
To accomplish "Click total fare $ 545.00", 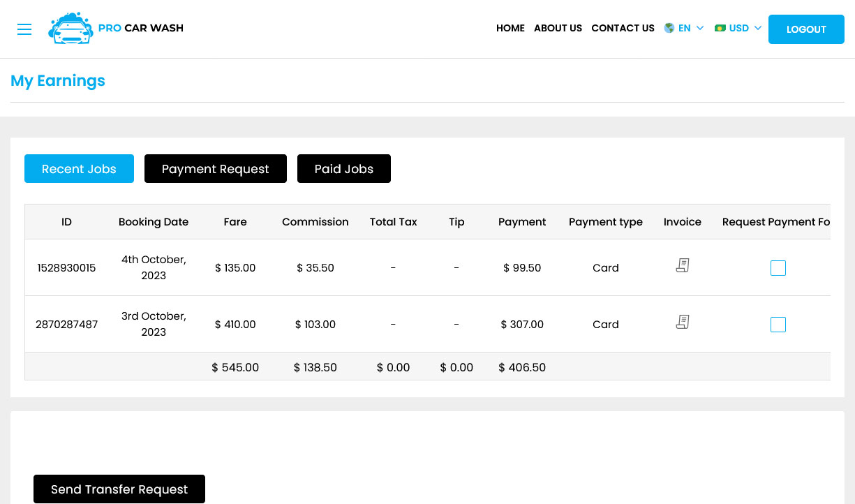I will tap(235, 367).
